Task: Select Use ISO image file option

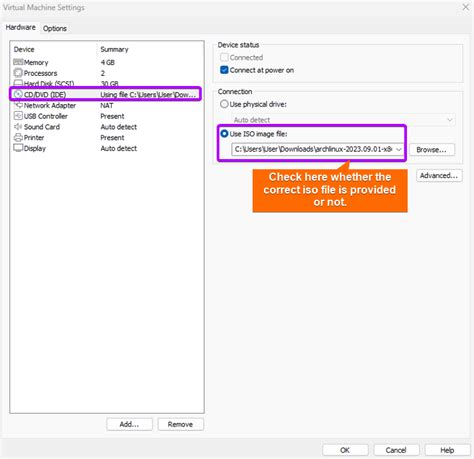Action: click(x=224, y=134)
